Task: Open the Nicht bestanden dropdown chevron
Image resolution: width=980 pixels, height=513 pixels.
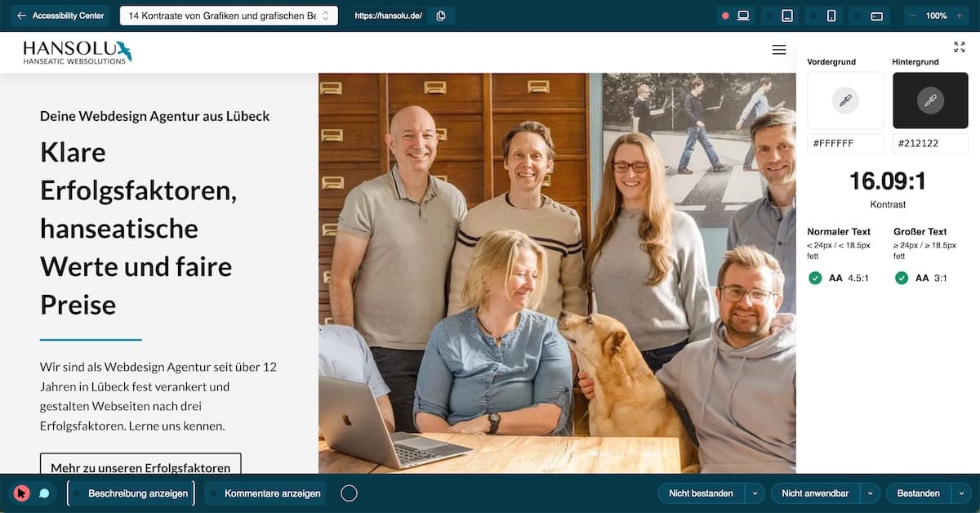Action: pos(755,493)
